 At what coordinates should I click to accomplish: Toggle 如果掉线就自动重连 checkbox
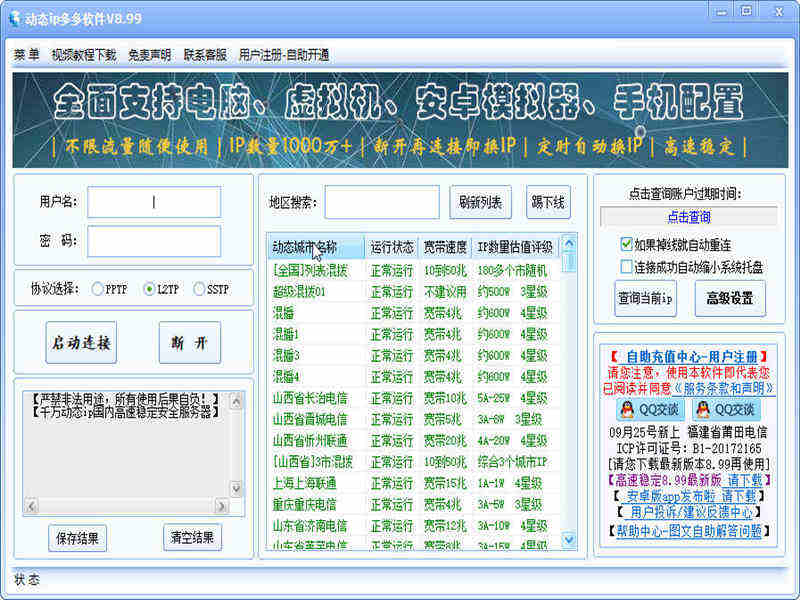coord(627,244)
